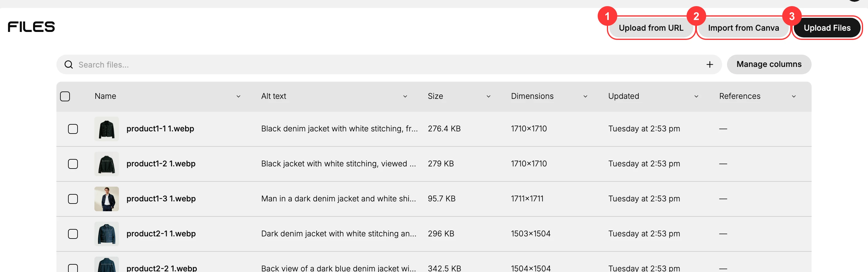
Task: Click the Import from Canva button
Action: [743, 28]
